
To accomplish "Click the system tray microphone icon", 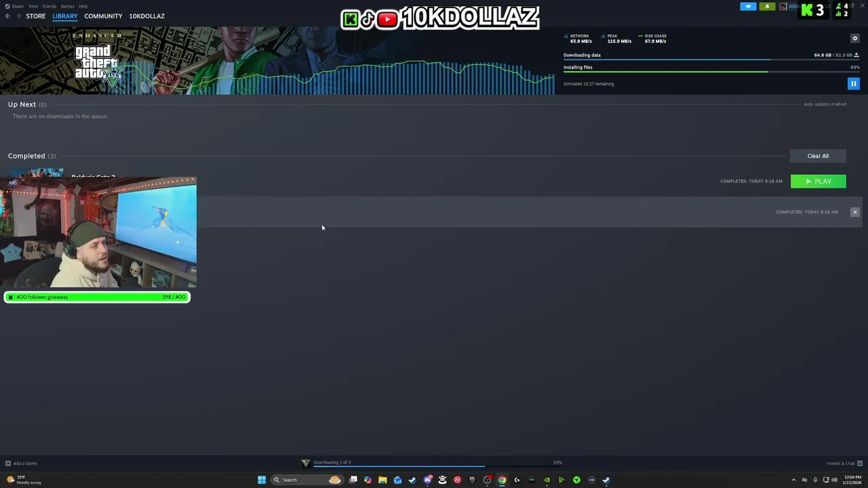I will click(815, 480).
